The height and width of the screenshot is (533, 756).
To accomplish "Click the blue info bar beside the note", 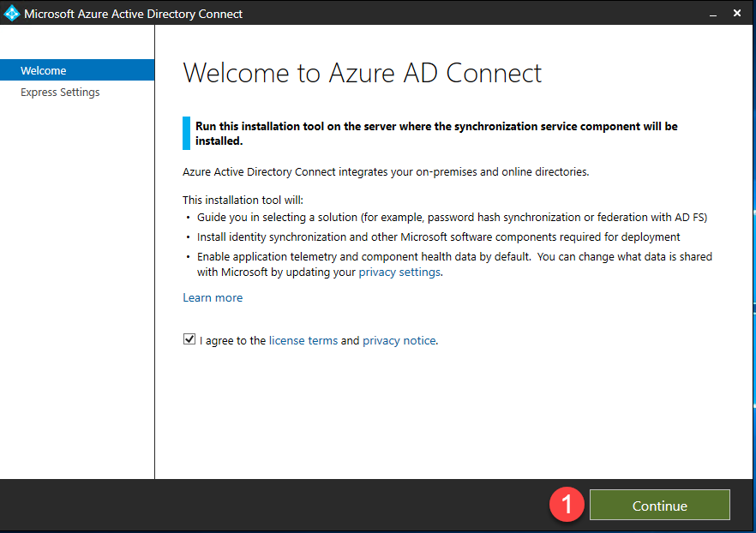I will pyautogui.click(x=186, y=133).
